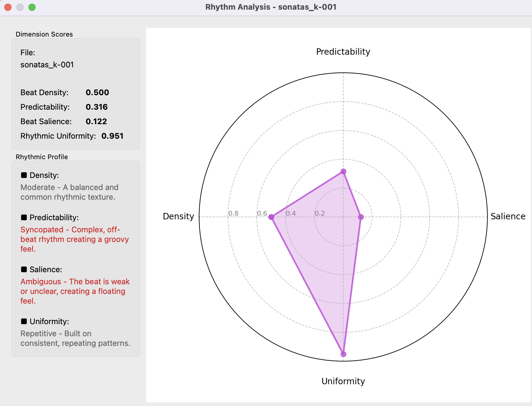532x406 pixels.
Task: Close the Rhythm Analysis window
Action: click(x=8, y=7)
